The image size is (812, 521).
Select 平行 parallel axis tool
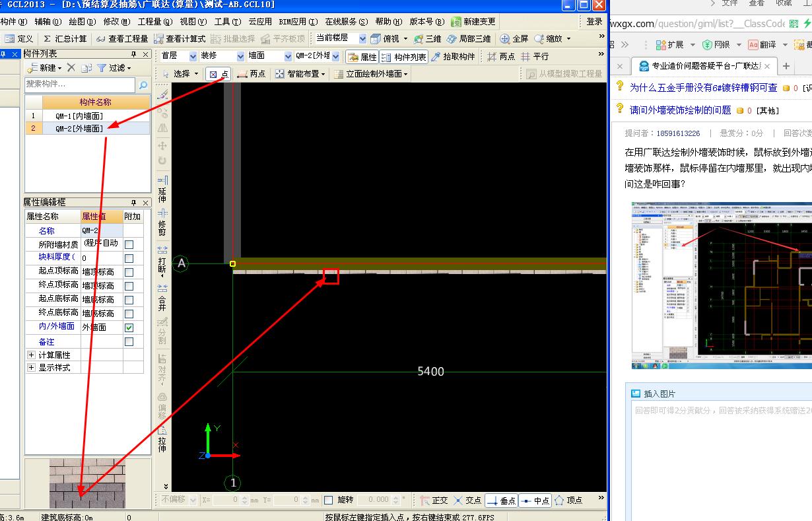534,57
